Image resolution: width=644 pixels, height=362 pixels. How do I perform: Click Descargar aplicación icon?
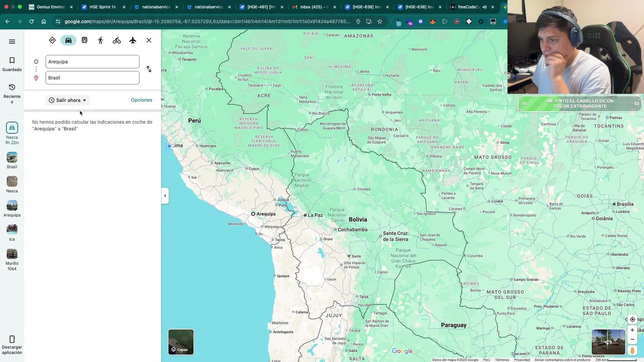[x=12, y=339]
